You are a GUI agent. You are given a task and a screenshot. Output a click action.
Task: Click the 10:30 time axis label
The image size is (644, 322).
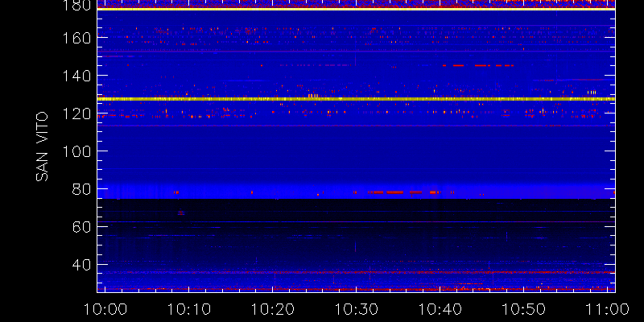point(356,309)
